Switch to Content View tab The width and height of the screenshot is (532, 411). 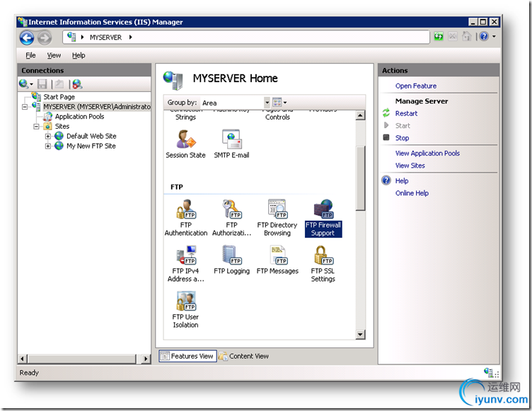[x=244, y=356]
